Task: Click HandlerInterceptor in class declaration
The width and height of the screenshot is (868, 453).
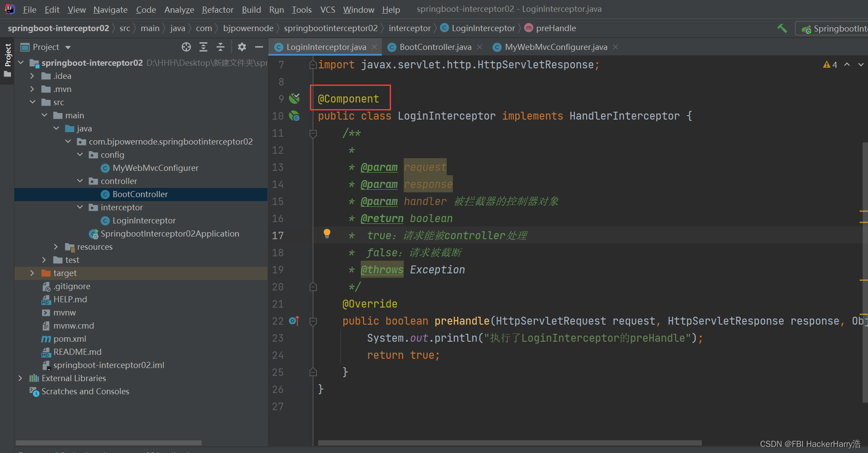Action: tap(625, 116)
